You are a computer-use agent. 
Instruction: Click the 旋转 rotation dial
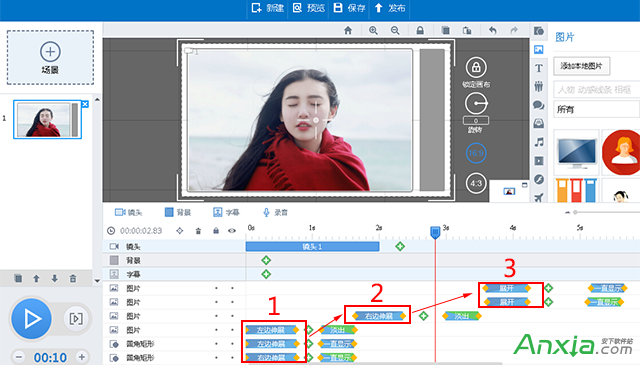click(x=476, y=104)
